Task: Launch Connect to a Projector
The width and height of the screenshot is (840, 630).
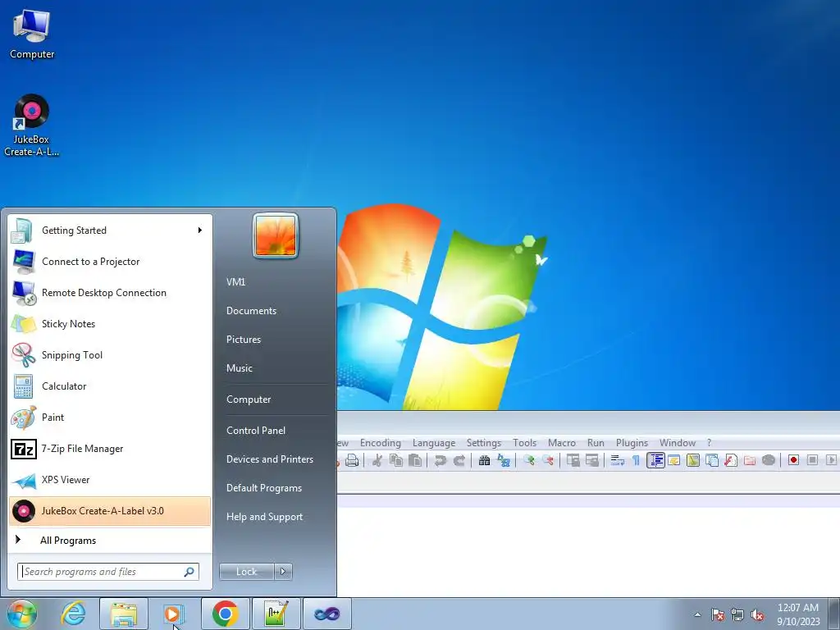Action: click(x=110, y=262)
